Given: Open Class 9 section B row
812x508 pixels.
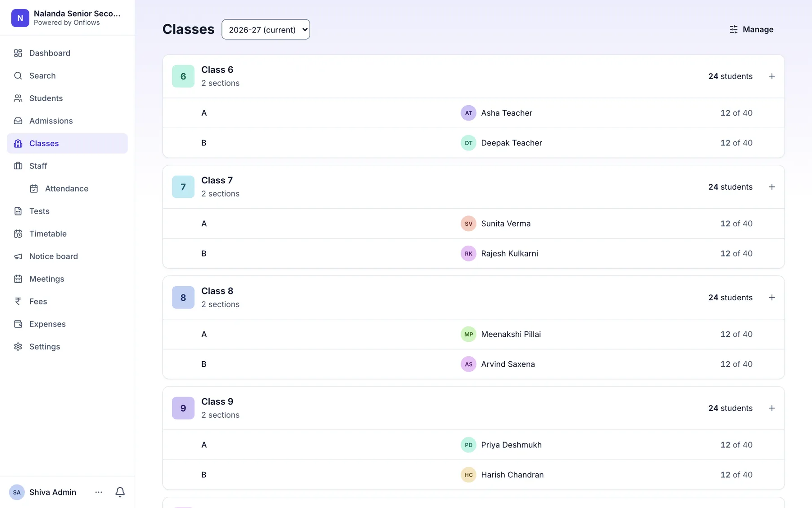Looking at the screenshot, I should (474, 475).
